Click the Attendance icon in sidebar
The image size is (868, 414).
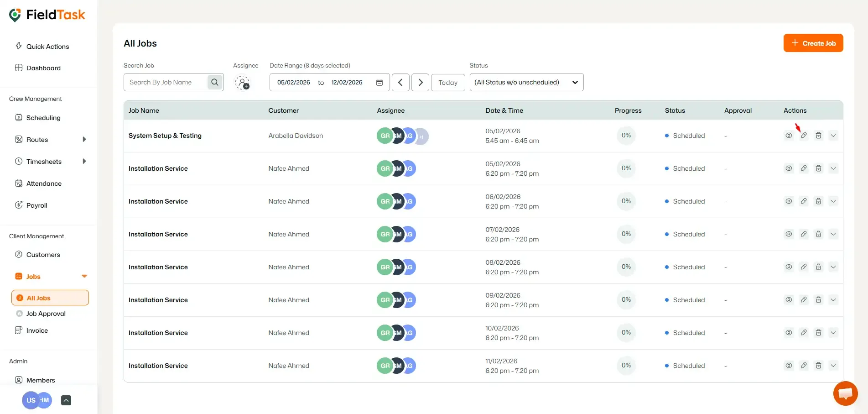(19, 183)
